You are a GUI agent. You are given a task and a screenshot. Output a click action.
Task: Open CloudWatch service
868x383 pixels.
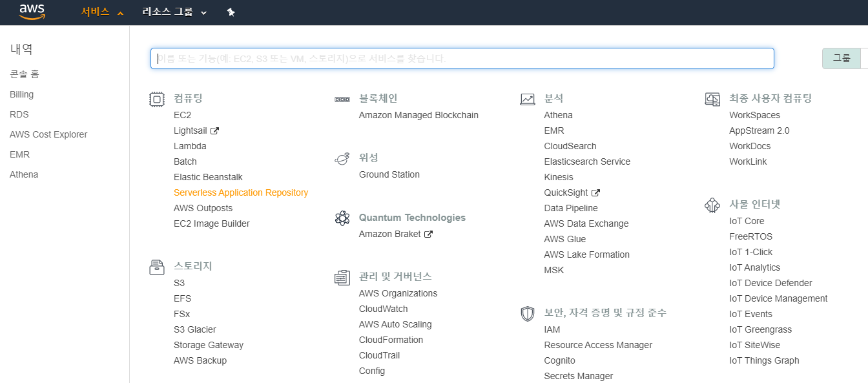(x=384, y=309)
